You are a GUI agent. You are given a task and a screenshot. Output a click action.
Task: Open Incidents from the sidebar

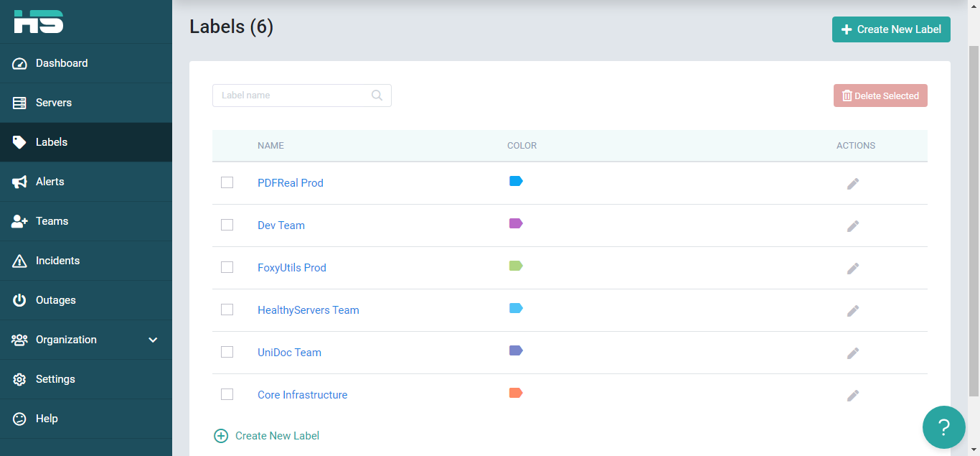pos(86,261)
